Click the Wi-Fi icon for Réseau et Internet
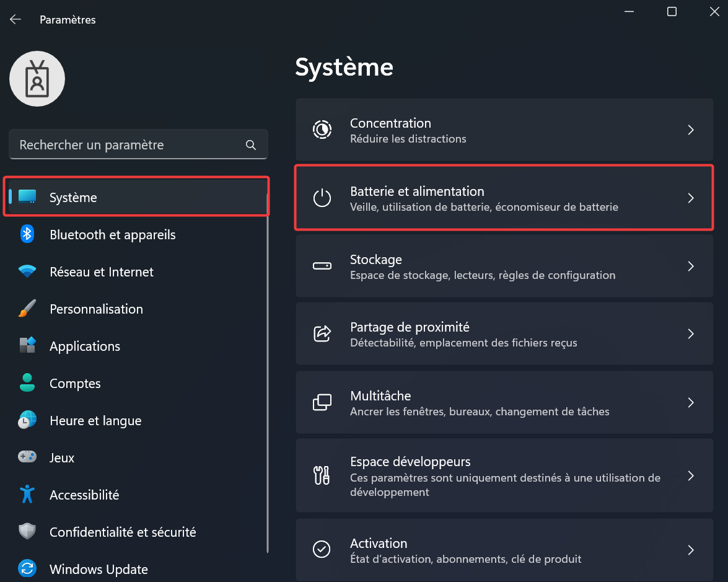The image size is (728, 582). click(27, 271)
